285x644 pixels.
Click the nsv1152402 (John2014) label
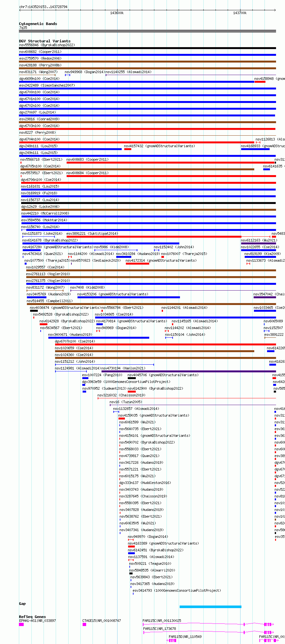(x=174, y=247)
